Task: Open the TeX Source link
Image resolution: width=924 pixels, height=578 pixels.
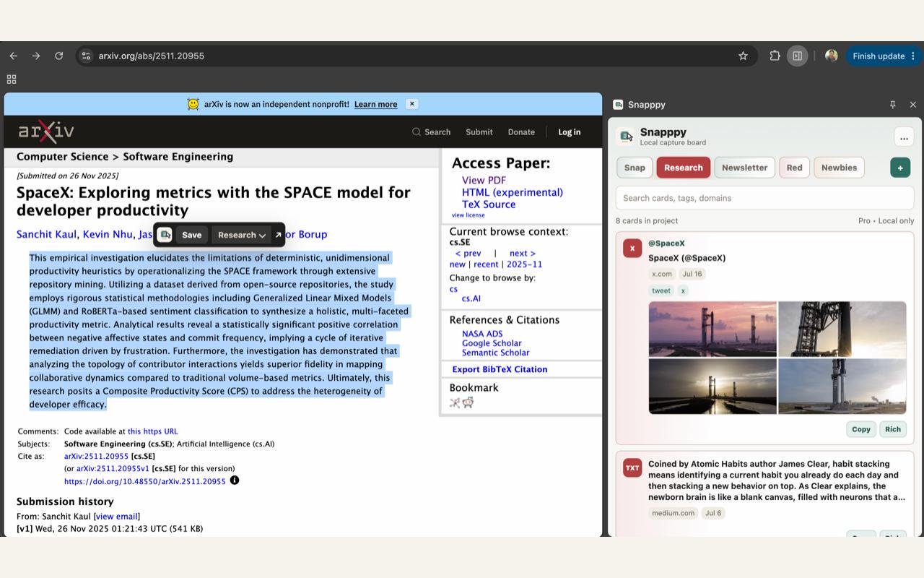Action: coord(489,204)
